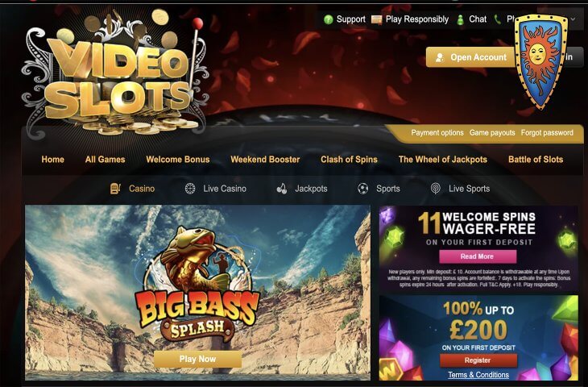Click the Live Sports broadcast icon
This screenshot has height=387, width=588.
click(436, 189)
